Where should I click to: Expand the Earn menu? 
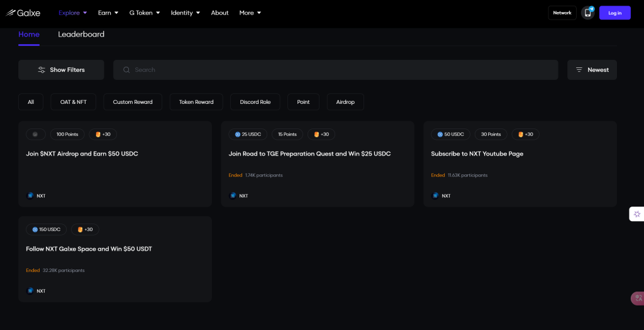[108, 13]
